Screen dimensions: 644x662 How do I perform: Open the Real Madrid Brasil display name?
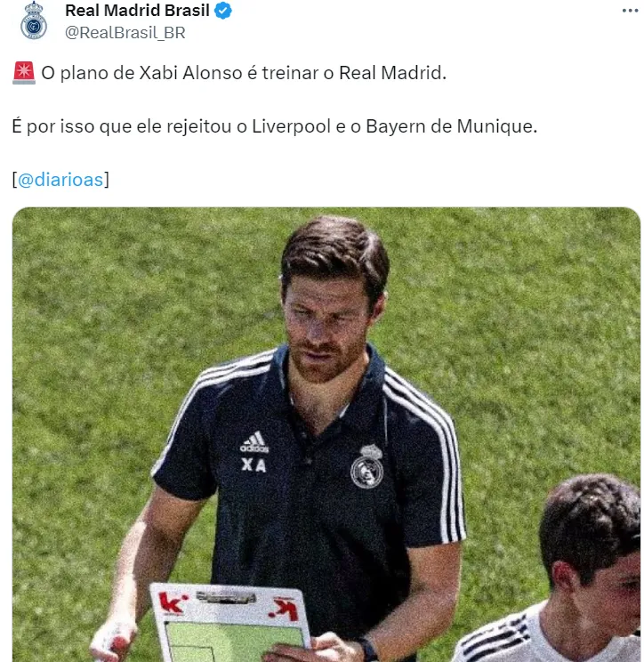click(137, 11)
